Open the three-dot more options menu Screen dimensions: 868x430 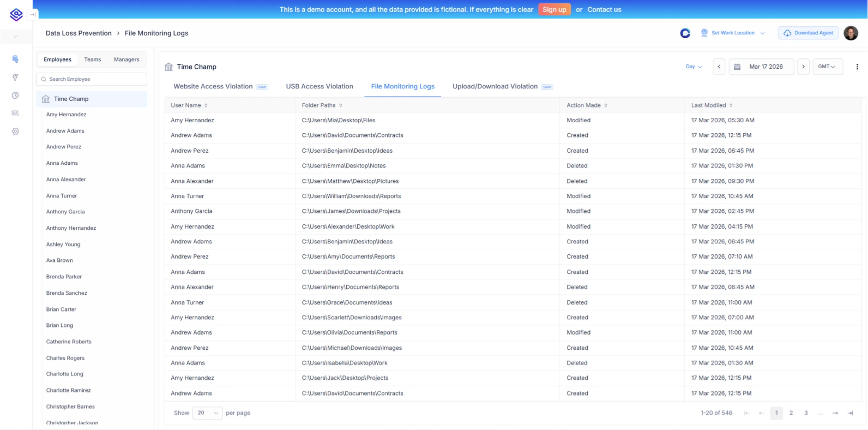857,67
